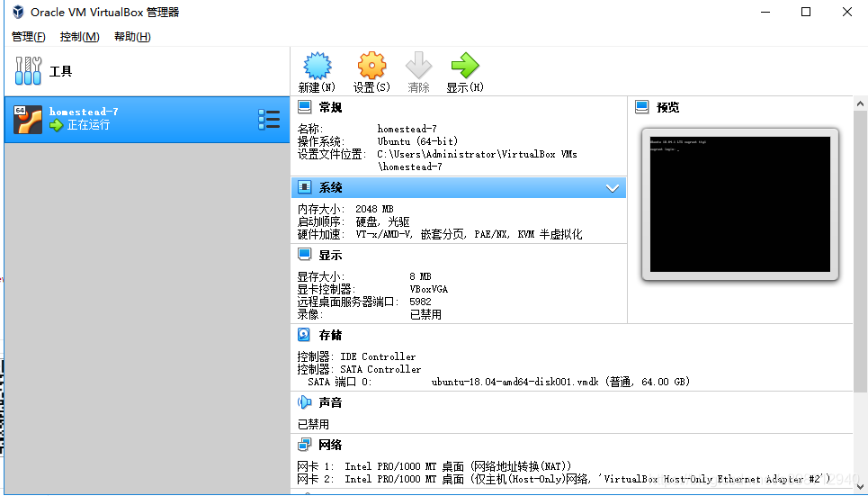Viewport: 868px width, 496px height.
Task: Click the 预览 preview heading
Action: click(667, 107)
